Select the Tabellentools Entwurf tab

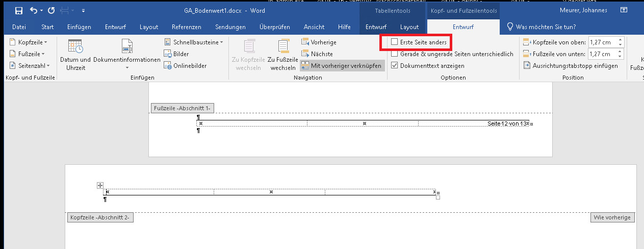click(376, 27)
